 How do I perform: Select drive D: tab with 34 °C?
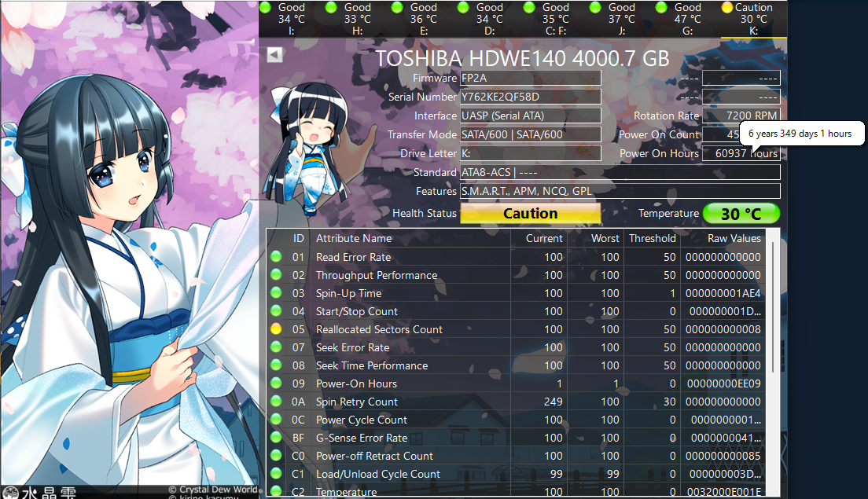click(489, 19)
